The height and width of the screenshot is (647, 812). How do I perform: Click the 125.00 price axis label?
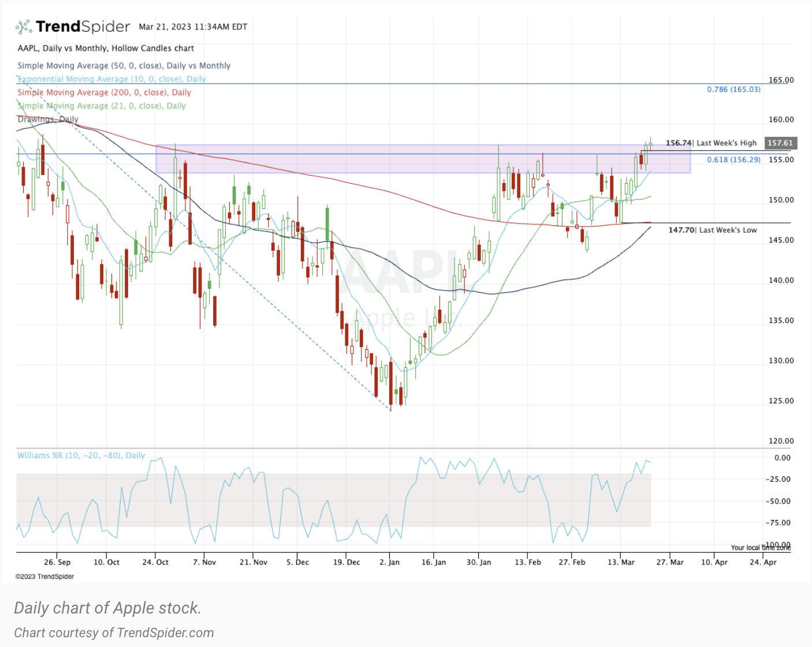781,400
